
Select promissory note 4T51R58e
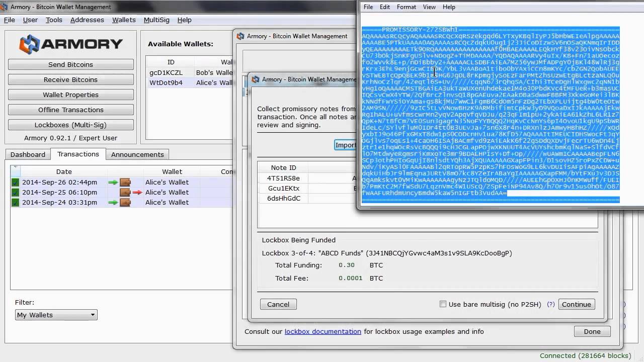pos(283,178)
